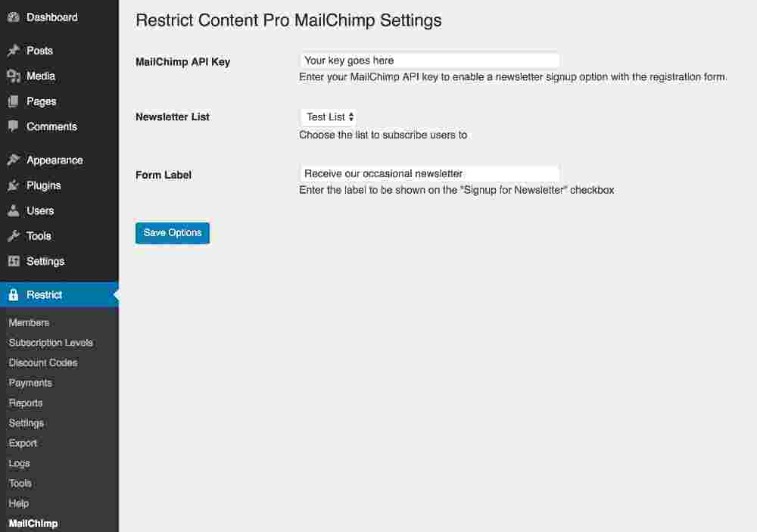Select the highlighted Restrict menu
The height and width of the screenshot is (532, 757).
(59, 295)
